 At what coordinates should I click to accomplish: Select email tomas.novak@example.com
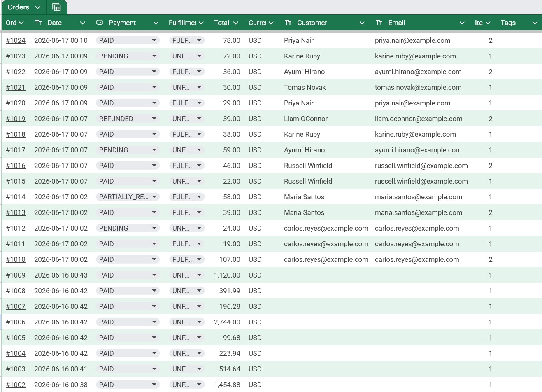(418, 87)
